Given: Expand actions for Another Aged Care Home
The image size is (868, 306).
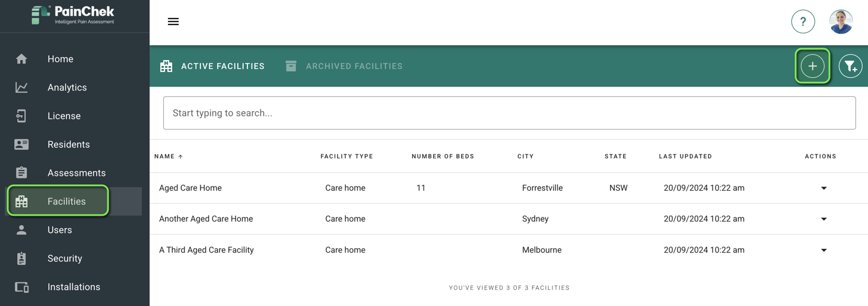Looking at the screenshot, I should pos(824,219).
